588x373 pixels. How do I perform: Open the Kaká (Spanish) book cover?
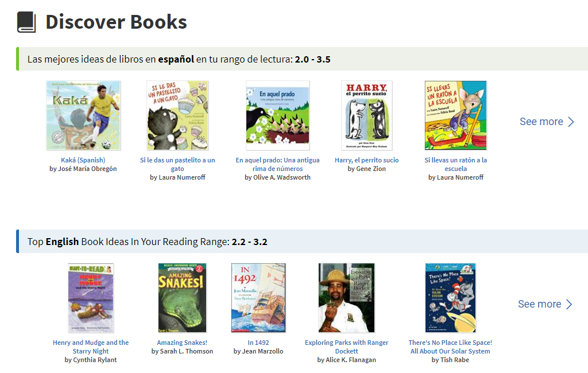click(x=83, y=115)
